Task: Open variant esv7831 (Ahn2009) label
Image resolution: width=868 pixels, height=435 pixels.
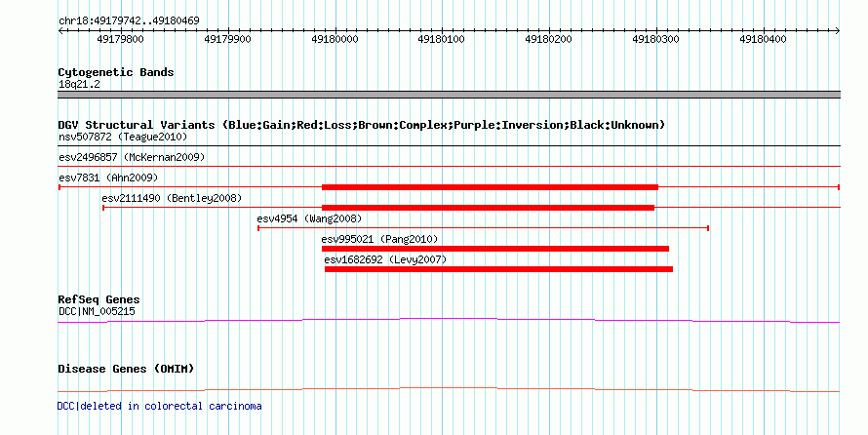Action: (x=108, y=178)
